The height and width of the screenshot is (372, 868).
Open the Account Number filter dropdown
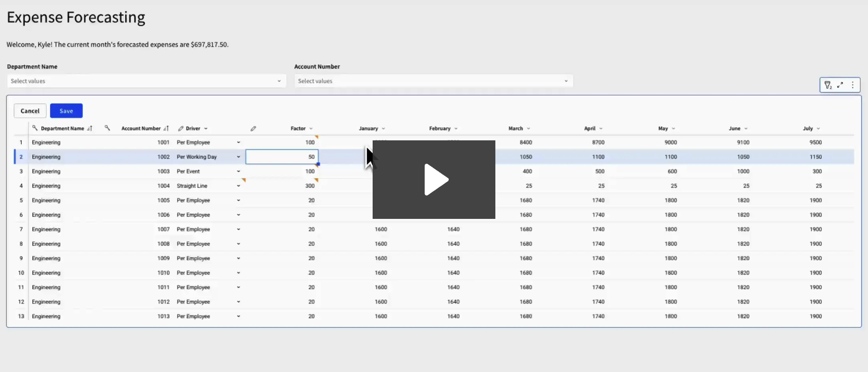point(434,81)
